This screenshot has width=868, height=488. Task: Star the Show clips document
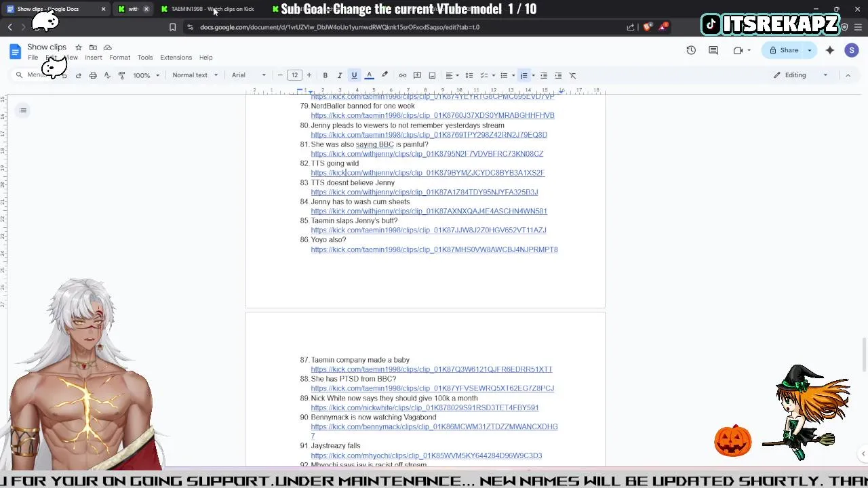point(79,47)
